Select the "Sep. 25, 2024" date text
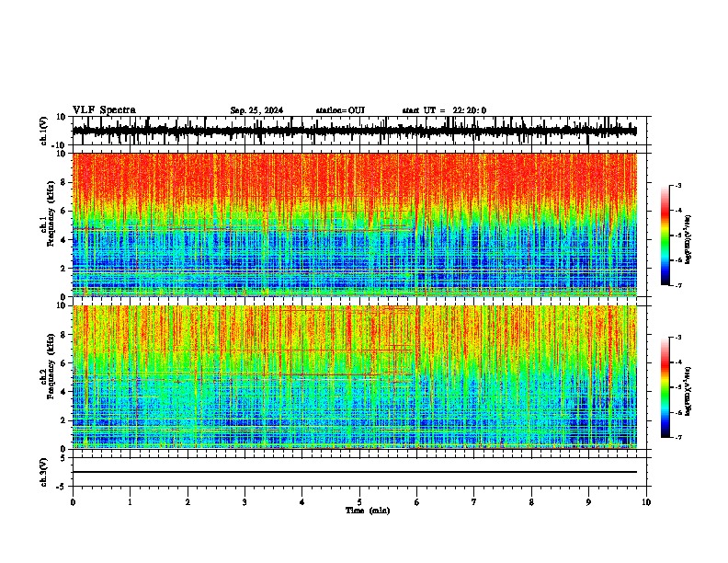728x563 pixels. click(256, 110)
